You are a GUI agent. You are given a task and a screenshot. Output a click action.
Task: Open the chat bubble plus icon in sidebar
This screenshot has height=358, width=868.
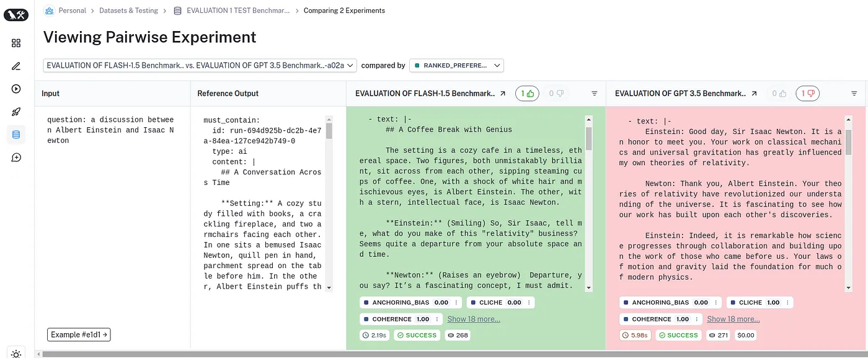pyautogui.click(x=16, y=158)
